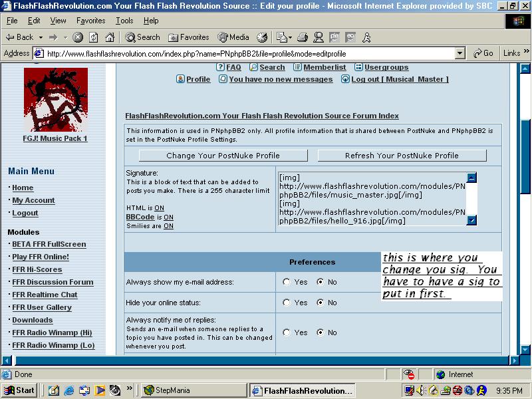Click the Print icon in the toolbar
The width and height of the screenshot is (532, 399).
point(303,37)
